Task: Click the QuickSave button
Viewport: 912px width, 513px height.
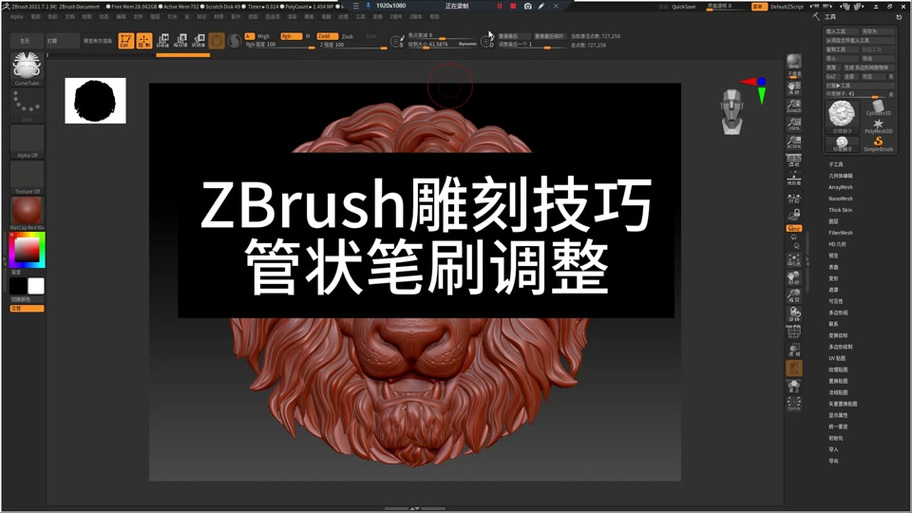Action: (x=684, y=7)
